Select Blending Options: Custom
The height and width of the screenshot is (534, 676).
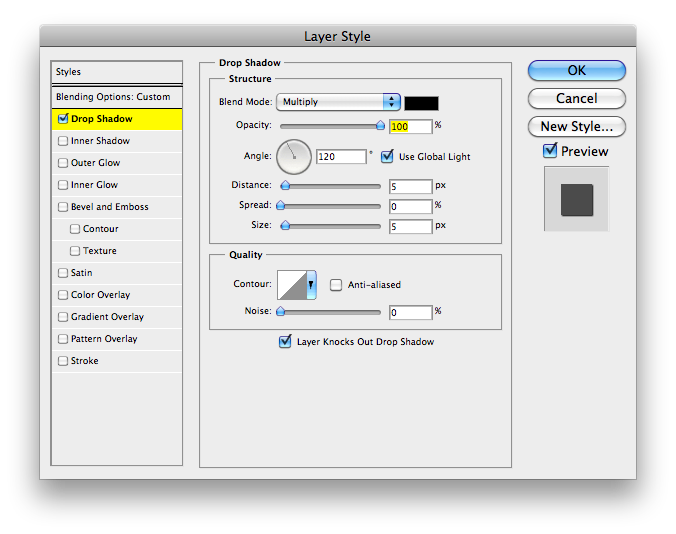pos(113,97)
